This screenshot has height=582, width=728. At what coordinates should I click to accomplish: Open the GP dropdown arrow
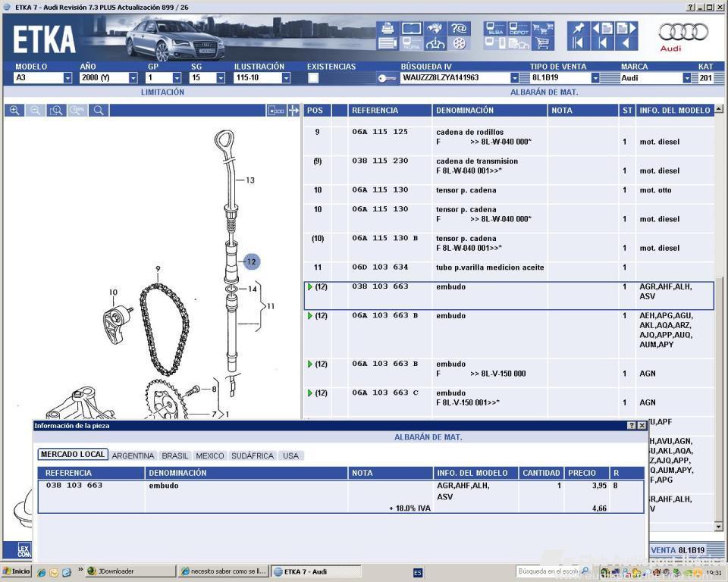pos(177,78)
